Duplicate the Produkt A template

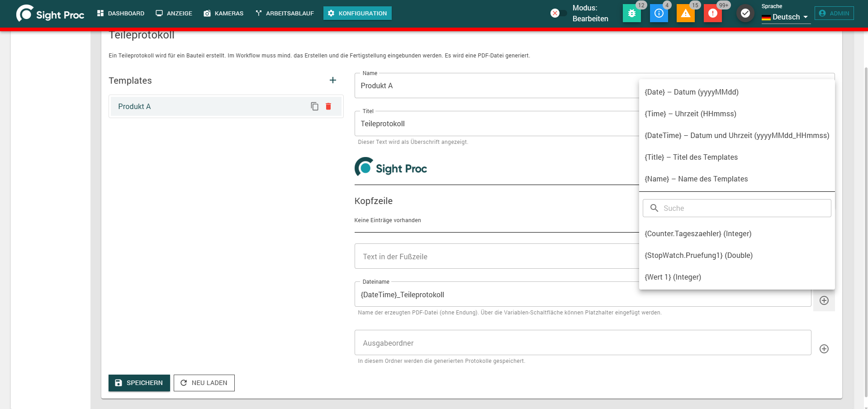tap(315, 106)
